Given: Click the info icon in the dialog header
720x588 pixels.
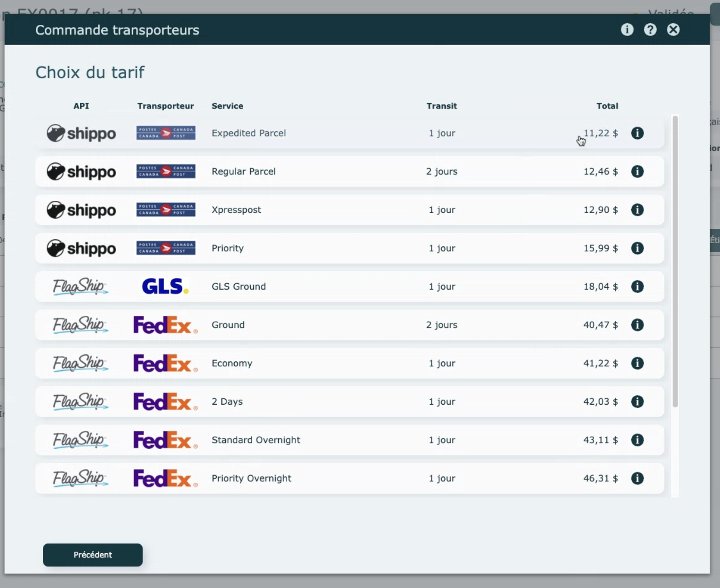Looking at the screenshot, I should pos(627,29).
